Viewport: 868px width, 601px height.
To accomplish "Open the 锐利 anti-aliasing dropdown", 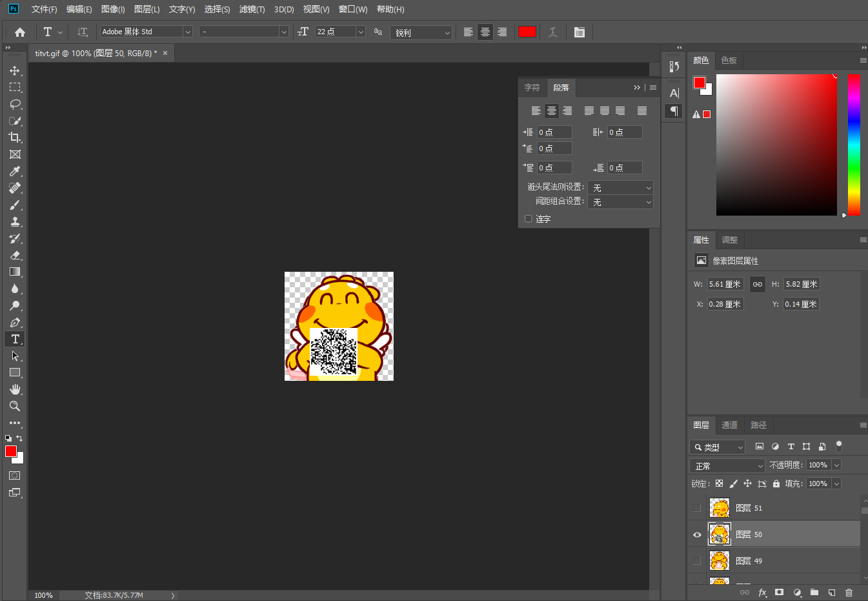I will [421, 32].
